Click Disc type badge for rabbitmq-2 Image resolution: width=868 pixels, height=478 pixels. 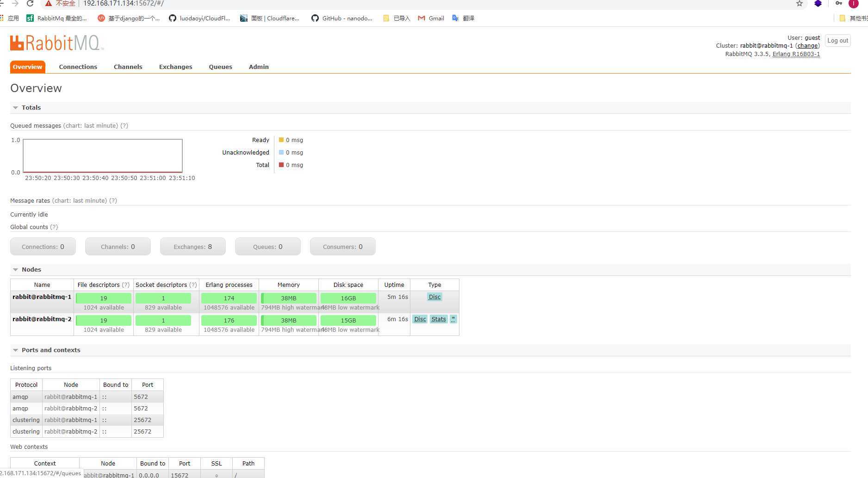420,319
